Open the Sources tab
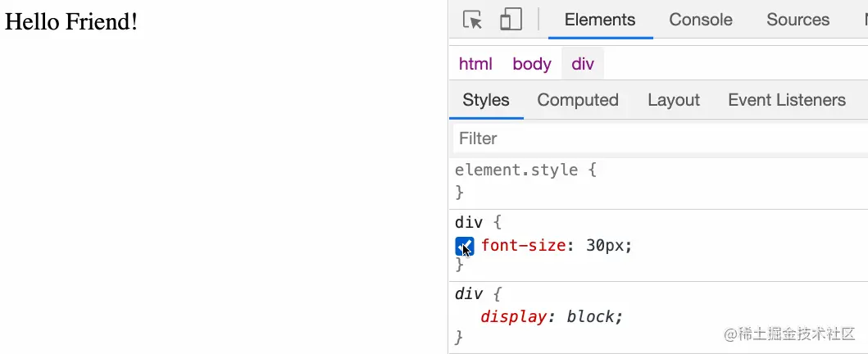Image resolution: width=868 pixels, height=354 pixels. (798, 20)
